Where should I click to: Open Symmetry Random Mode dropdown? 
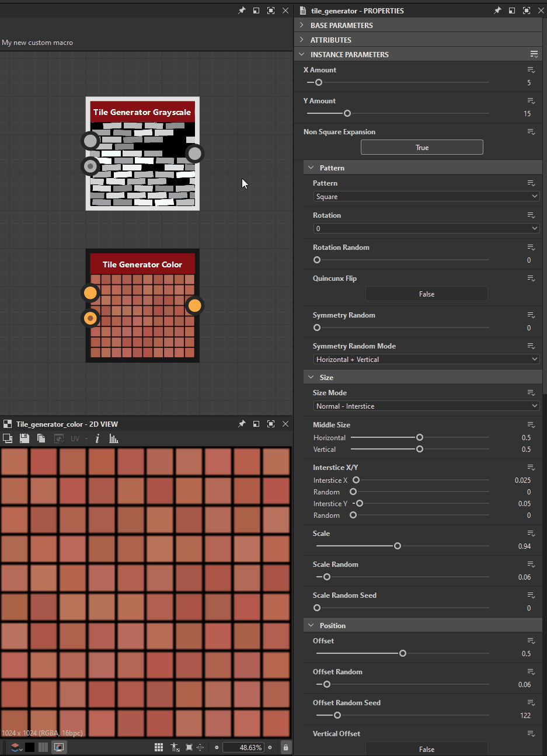pos(426,360)
